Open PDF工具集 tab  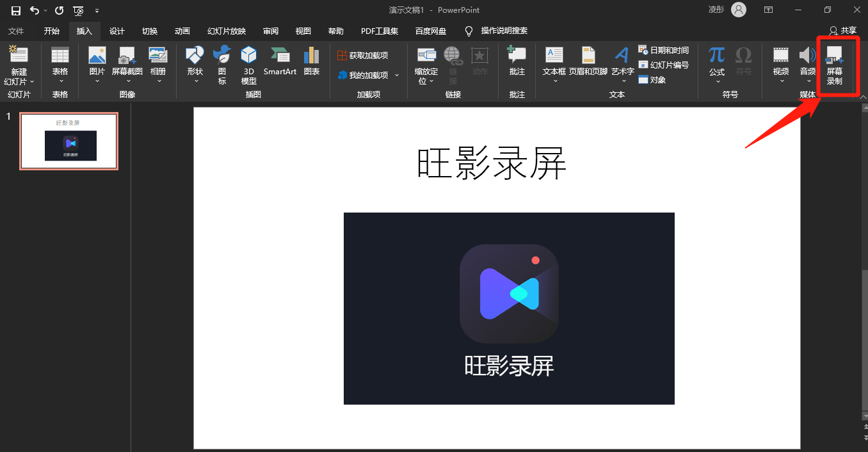(x=380, y=31)
